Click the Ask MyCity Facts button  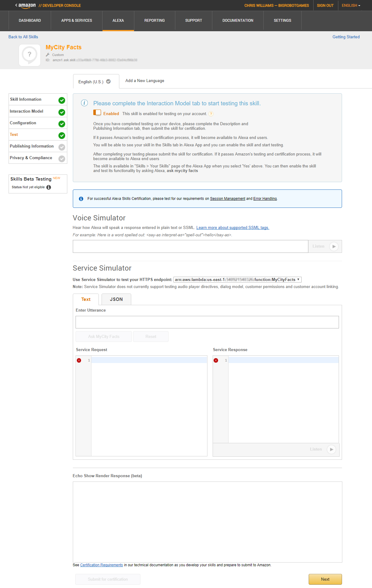pos(104,336)
